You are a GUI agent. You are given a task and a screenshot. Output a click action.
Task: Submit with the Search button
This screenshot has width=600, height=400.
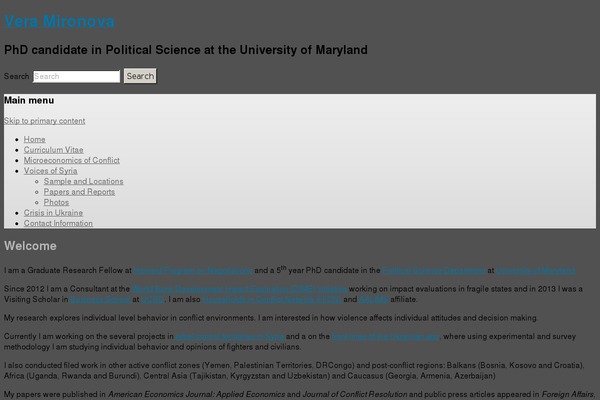(x=140, y=76)
